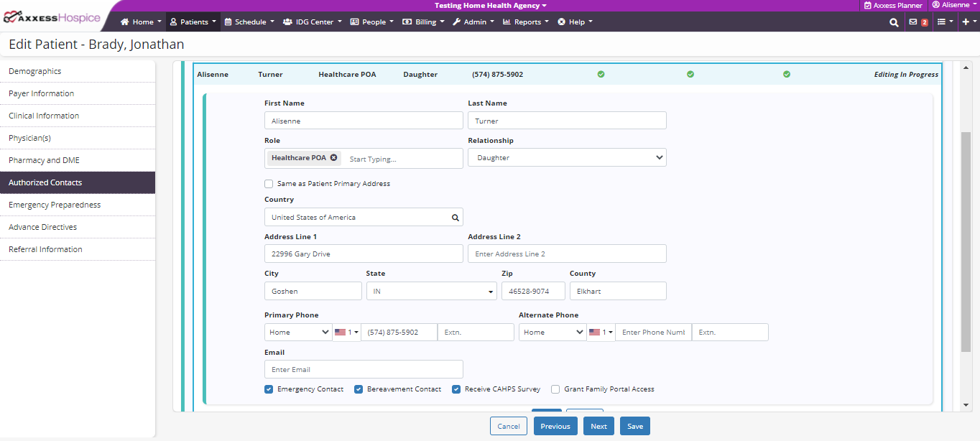980x441 pixels.
Task: Click the plus quick-add icon
Action: coord(965,22)
